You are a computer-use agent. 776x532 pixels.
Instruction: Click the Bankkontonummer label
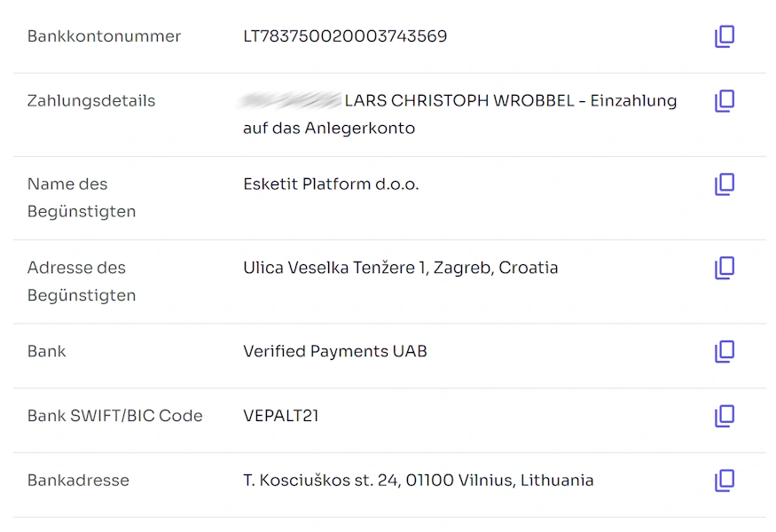tap(104, 36)
